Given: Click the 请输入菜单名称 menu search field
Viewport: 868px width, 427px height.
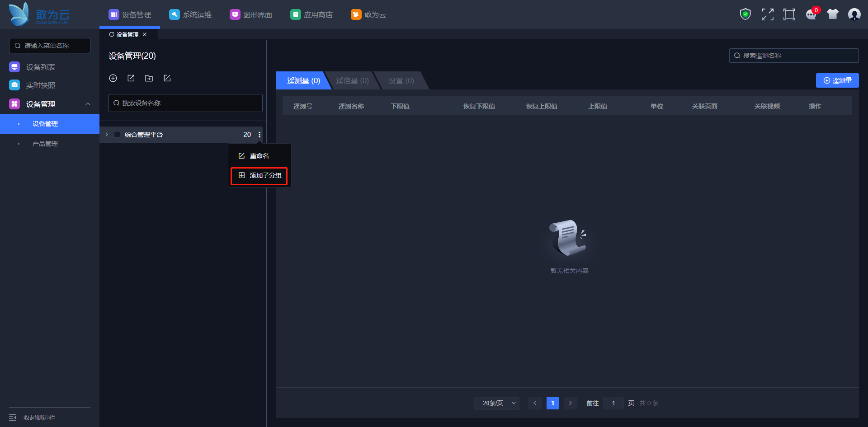Looking at the screenshot, I should [x=50, y=46].
